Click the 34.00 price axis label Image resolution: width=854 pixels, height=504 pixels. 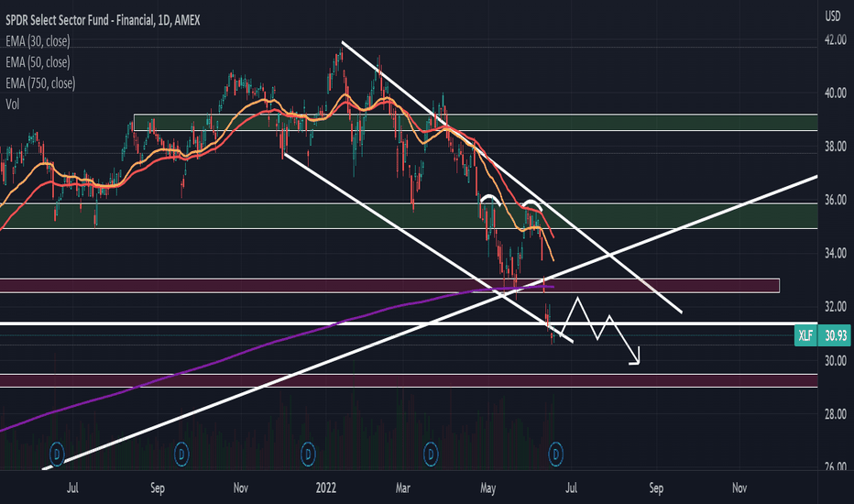pyautogui.click(x=836, y=253)
